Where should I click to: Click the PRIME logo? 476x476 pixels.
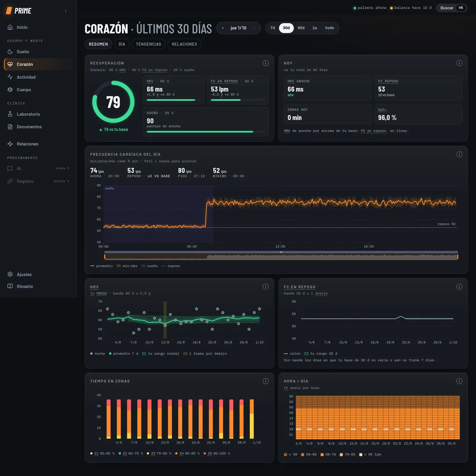click(19, 11)
